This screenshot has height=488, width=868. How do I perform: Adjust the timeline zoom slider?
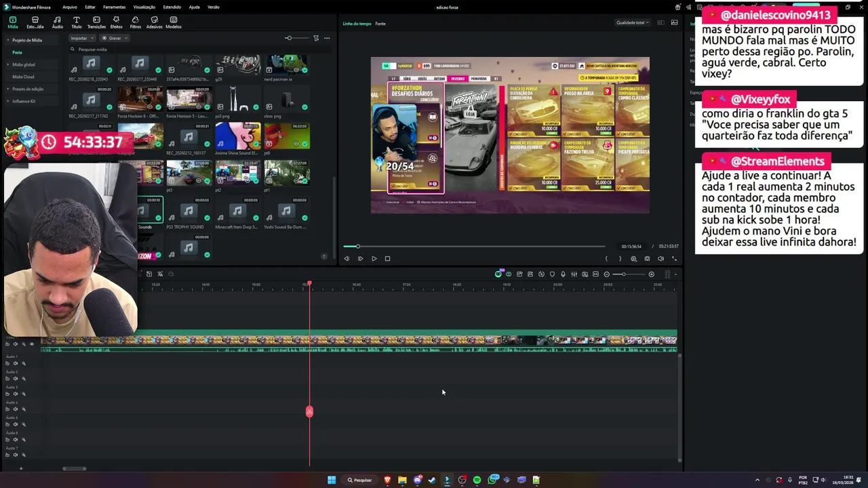click(x=629, y=274)
